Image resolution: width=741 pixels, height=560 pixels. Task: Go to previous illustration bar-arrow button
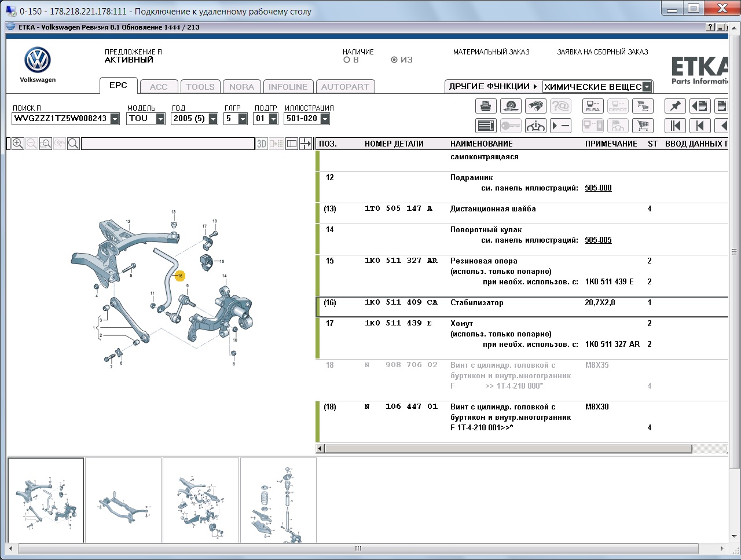point(700,126)
